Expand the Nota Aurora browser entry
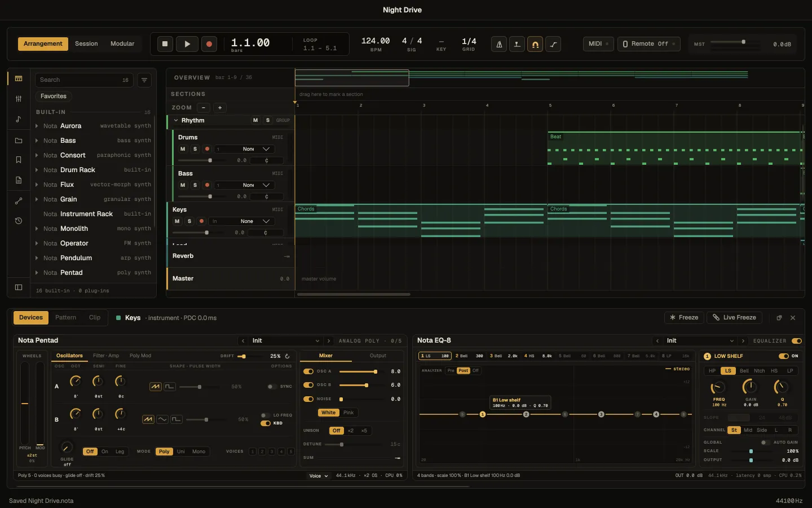Image resolution: width=812 pixels, height=508 pixels. pos(37,126)
